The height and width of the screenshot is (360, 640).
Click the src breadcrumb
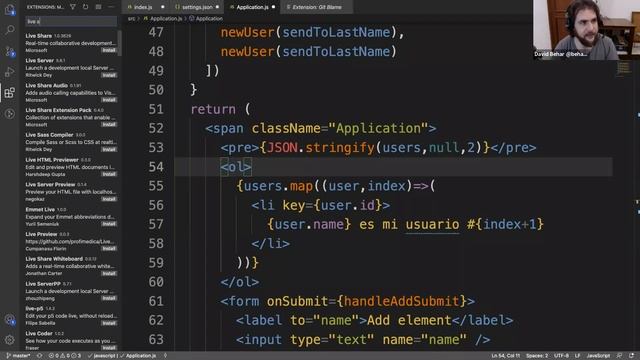point(131,19)
